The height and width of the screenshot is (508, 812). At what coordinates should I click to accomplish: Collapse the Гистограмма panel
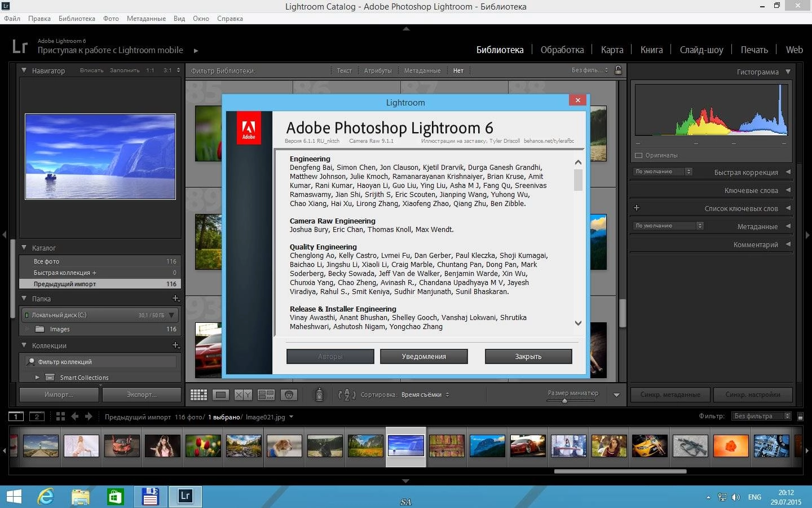tap(788, 72)
